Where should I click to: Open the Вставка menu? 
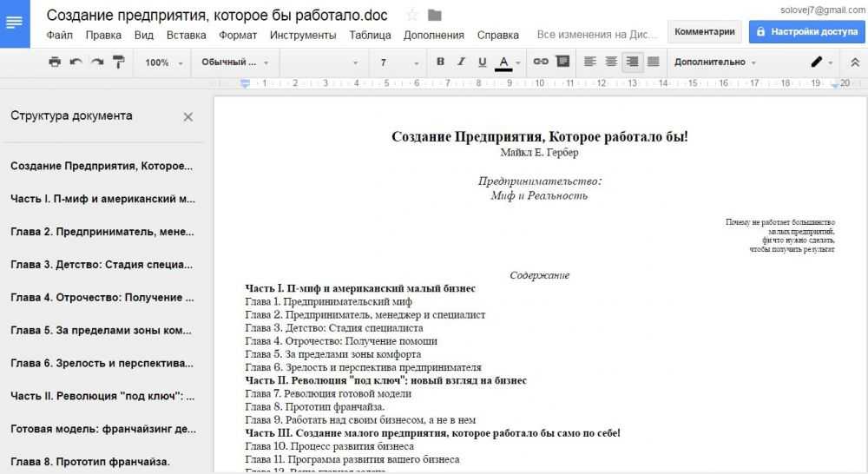[x=186, y=35]
